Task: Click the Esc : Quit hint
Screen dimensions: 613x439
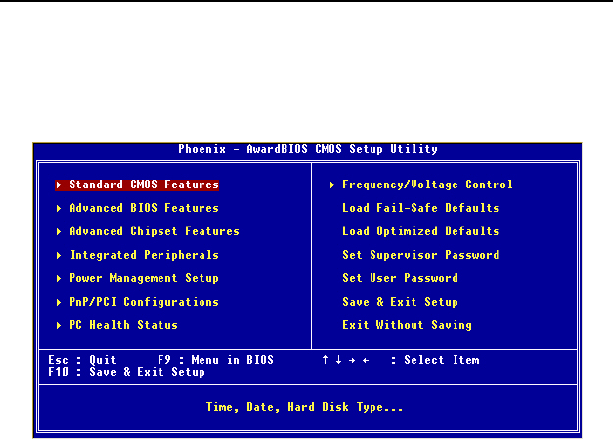Action: (82, 360)
